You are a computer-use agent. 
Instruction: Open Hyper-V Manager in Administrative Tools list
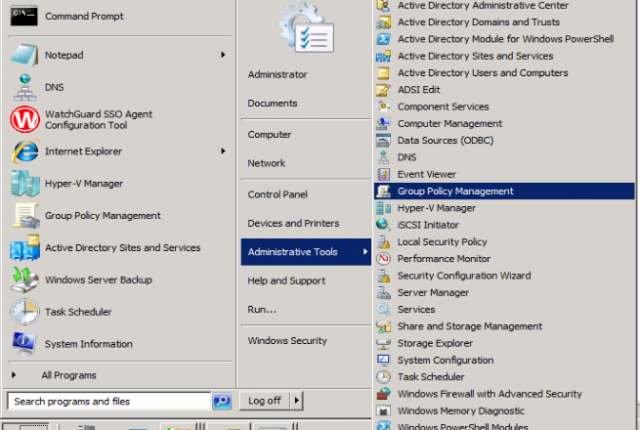(x=437, y=208)
